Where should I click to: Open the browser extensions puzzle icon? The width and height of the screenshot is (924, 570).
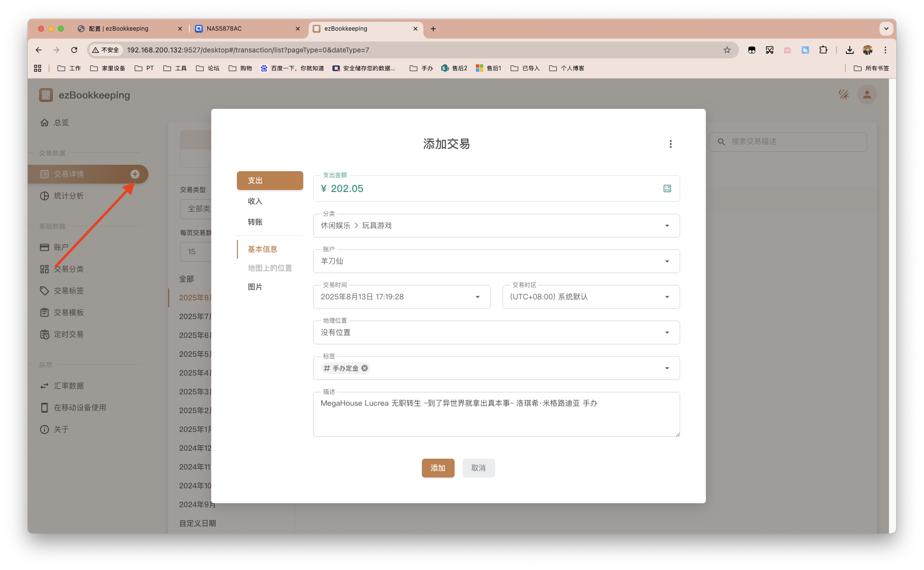(823, 50)
